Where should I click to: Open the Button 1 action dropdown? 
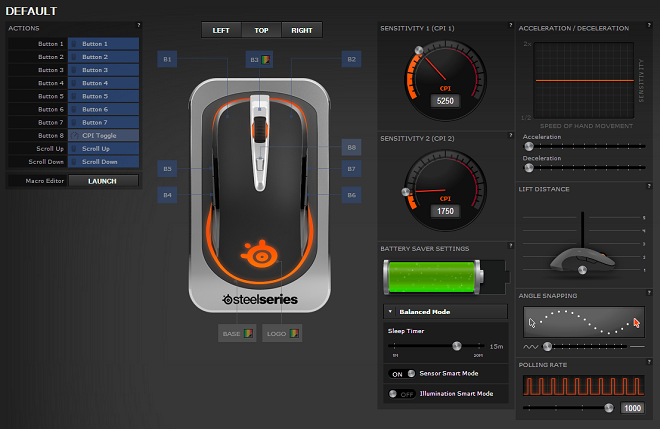[104, 44]
